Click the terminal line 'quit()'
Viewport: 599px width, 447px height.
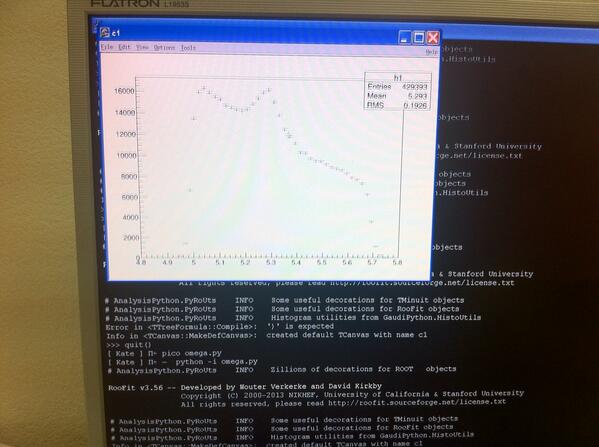point(129,345)
